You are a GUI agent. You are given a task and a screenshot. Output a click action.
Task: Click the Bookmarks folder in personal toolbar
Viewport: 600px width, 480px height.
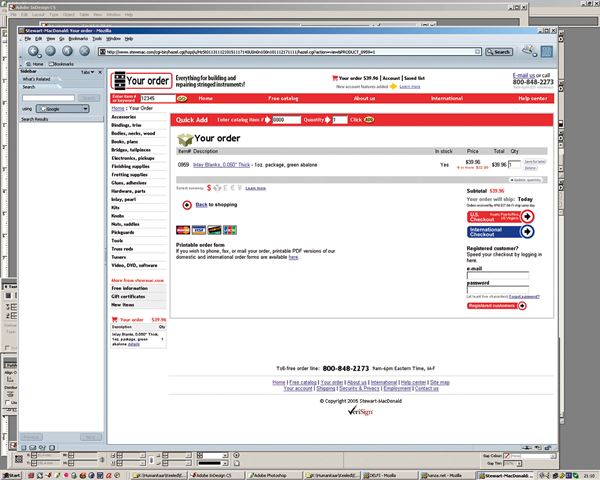[x=61, y=64]
